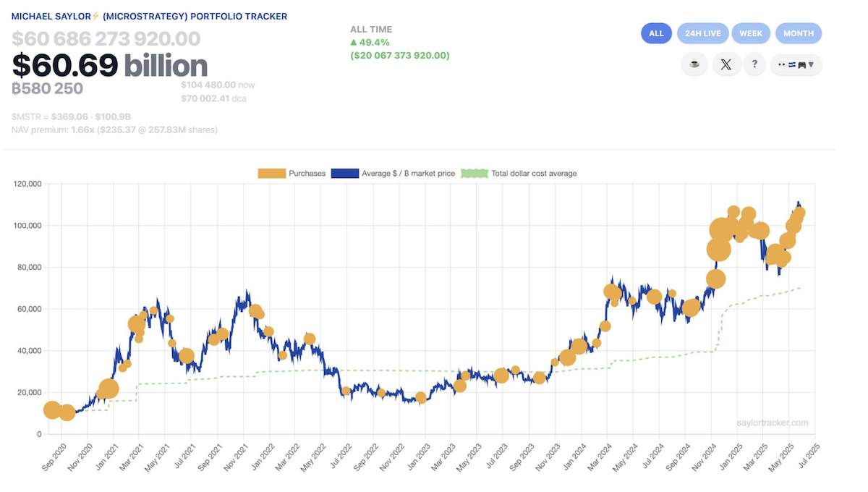Click the latest purchase marker near May 2025
The image size is (868, 492).
pyautogui.click(x=800, y=213)
